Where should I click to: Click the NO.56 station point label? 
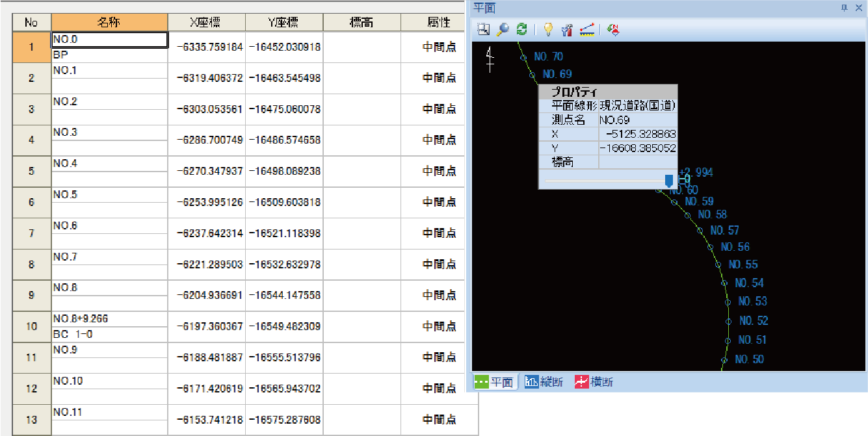(734, 247)
